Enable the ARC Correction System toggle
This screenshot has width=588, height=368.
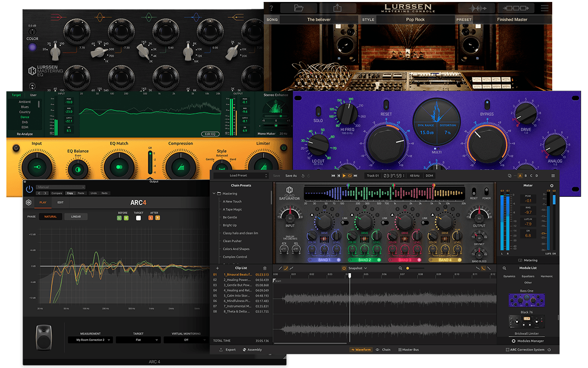(549, 350)
